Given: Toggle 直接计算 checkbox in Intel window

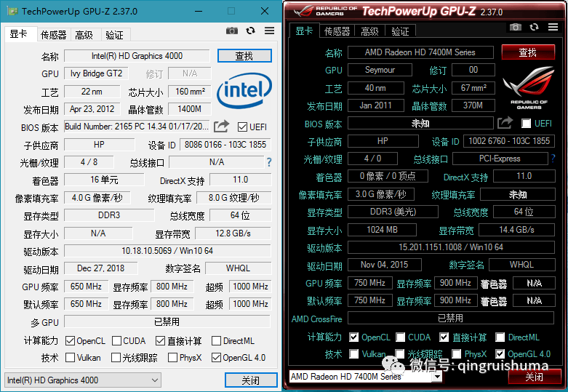Looking at the screenshot, I should (x=160, y=341).
